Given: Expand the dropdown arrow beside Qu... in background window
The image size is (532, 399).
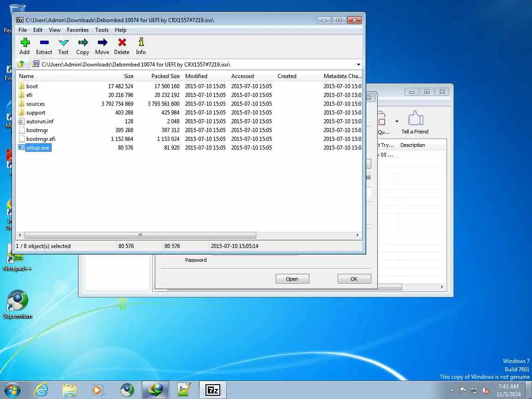Looking at the screenshot, I should [397, 121].
